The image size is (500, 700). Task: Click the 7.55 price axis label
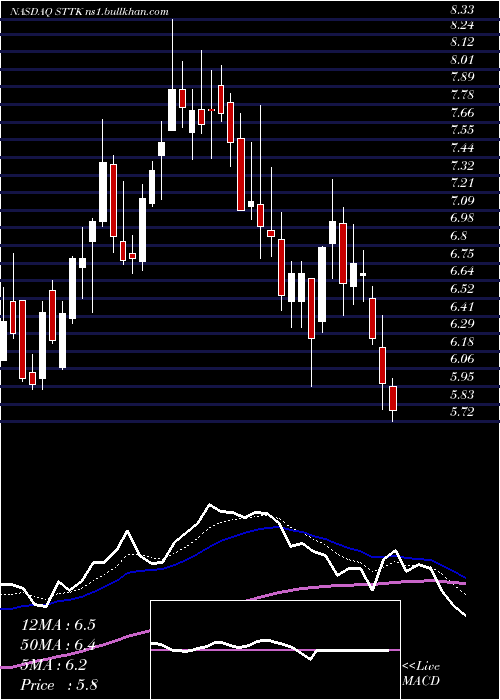point(462,131)
